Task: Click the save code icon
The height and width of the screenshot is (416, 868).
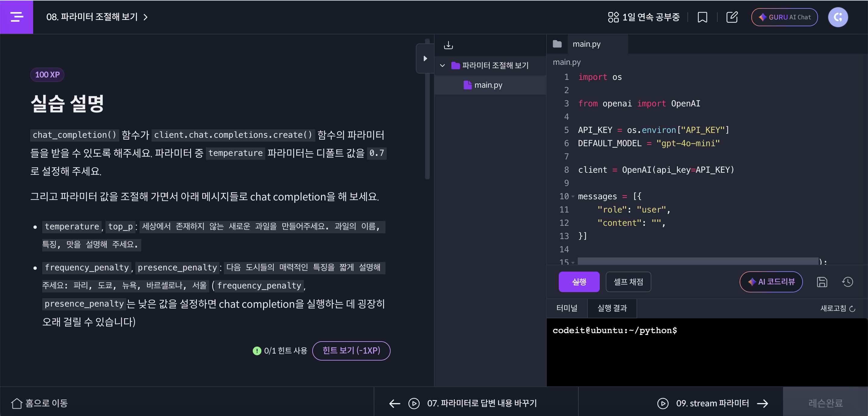Action: tap(822, 282)
